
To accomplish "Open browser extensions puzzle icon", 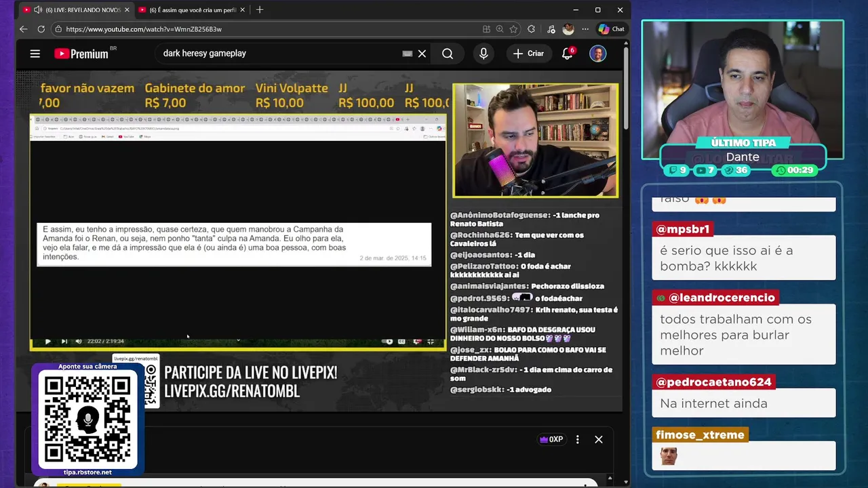I will tap(531, 29).
